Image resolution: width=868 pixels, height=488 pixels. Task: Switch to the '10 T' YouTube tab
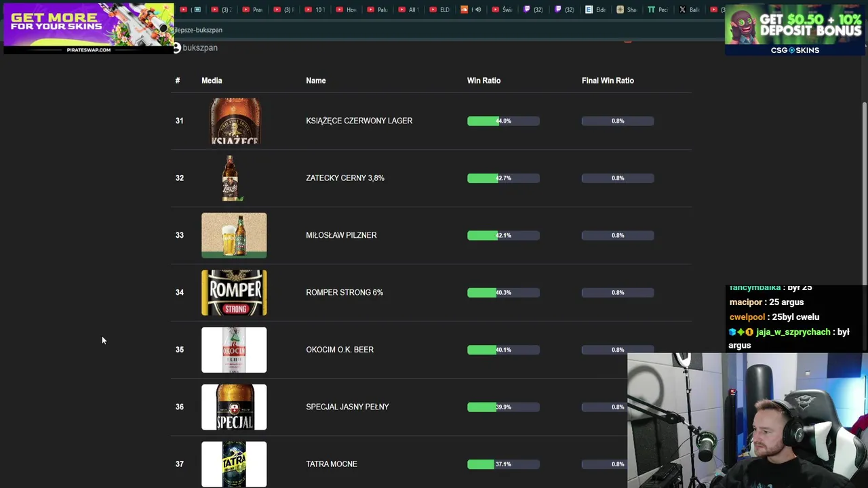click(x=315, y=9)
